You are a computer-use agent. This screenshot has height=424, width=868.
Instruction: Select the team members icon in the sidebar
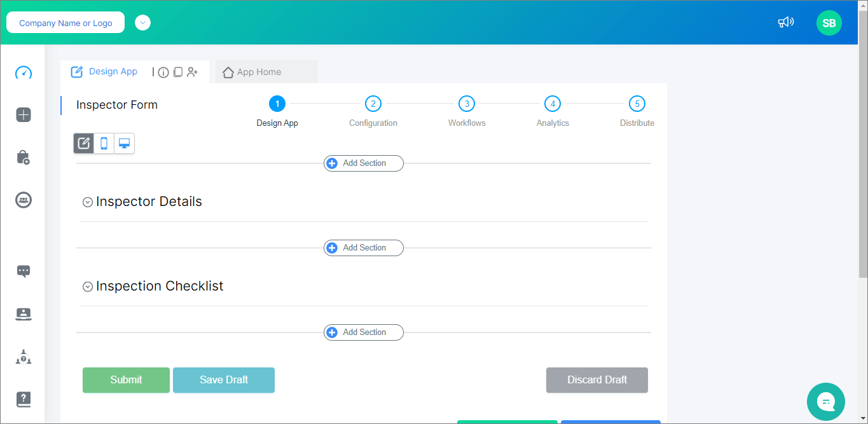[x=23, y=200]
